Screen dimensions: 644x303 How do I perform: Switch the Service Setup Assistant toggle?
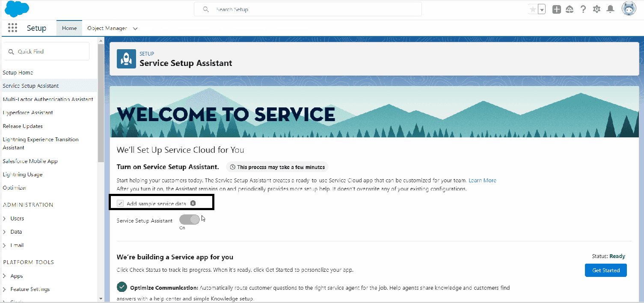(190, 220)
